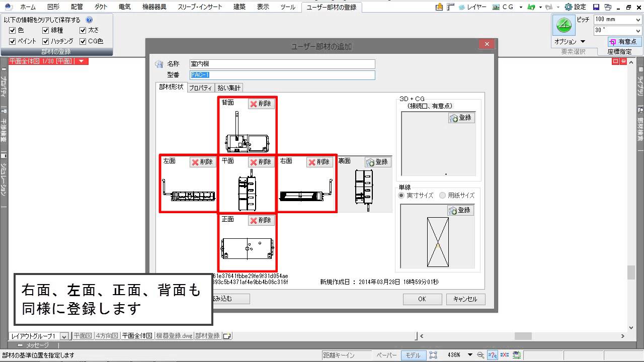This screenshot has height=362, width=644.
Task: Click the zoom out magnifier in status bar
Action: (x=480, y=355)
